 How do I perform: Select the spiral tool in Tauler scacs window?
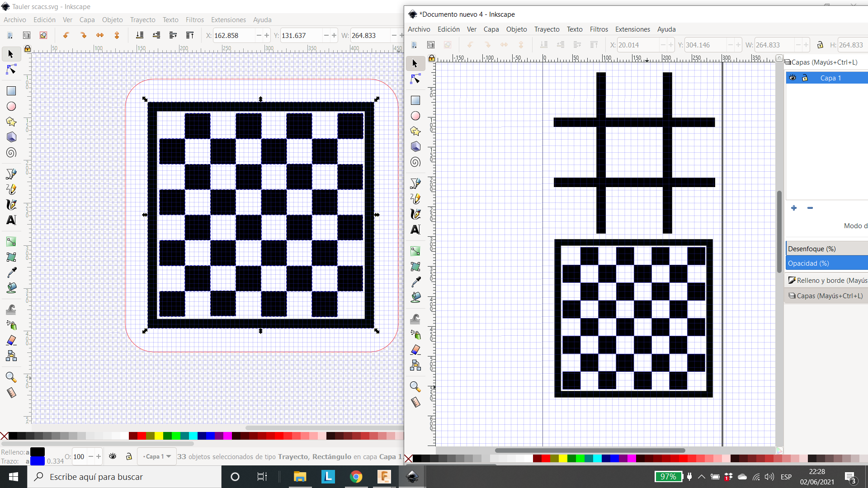pos(11,153)
